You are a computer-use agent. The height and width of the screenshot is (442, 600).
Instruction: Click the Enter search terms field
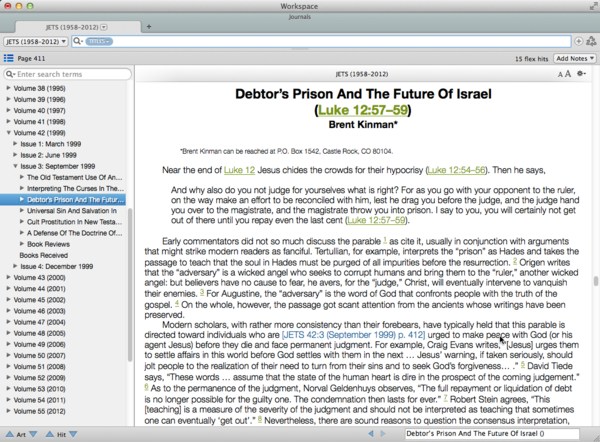point(70,75)
